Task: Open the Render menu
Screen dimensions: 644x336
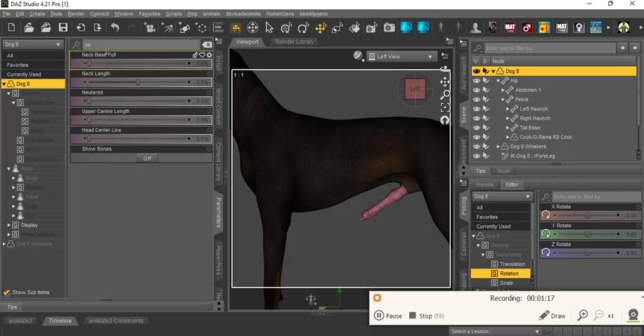Action: (x=76, y=13)
